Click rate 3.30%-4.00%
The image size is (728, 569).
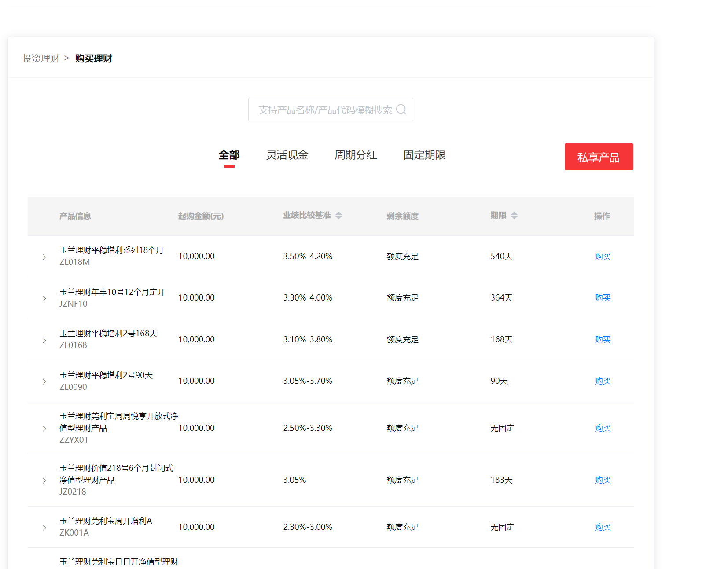coord(308,298)
